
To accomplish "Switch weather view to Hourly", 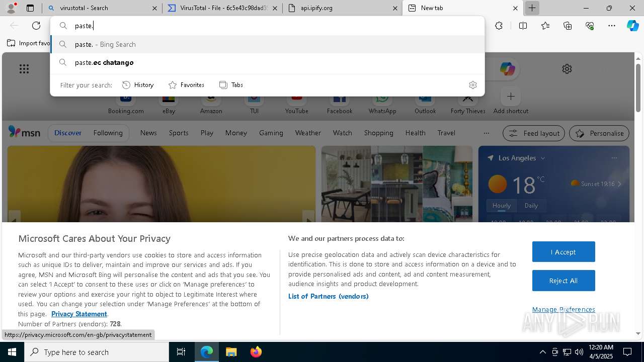I will (x=501, y=205).
